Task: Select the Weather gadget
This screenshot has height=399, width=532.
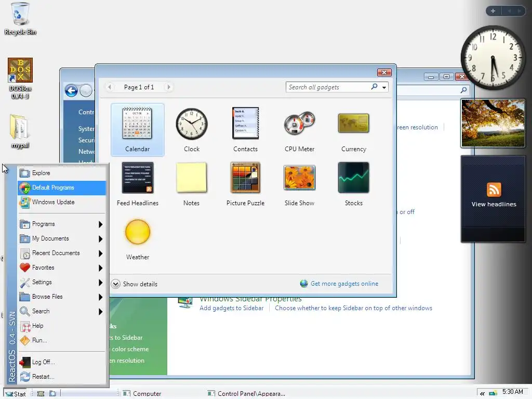Action: [137, 238]
